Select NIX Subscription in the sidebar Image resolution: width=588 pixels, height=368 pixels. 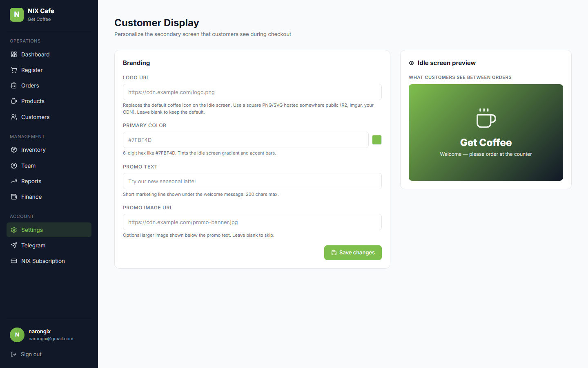[x=43, y=261]
